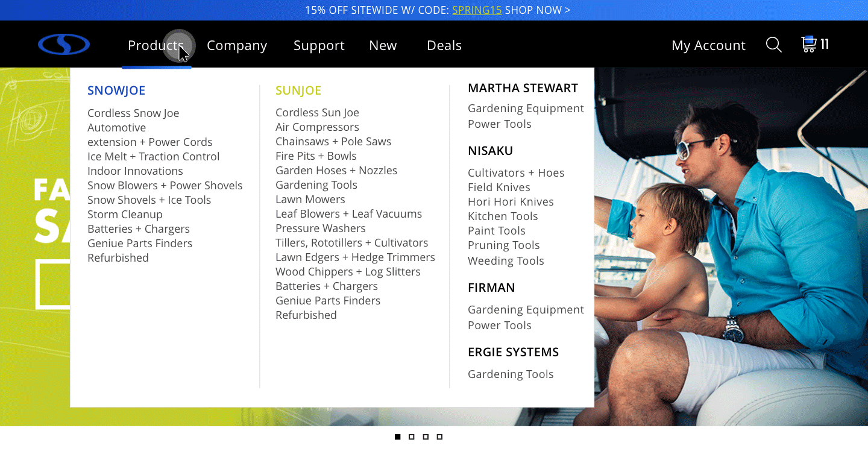This screenshot has height=463, width=868.
Task: Choose Storm Cleanup
Action: [x=125, y=215]
